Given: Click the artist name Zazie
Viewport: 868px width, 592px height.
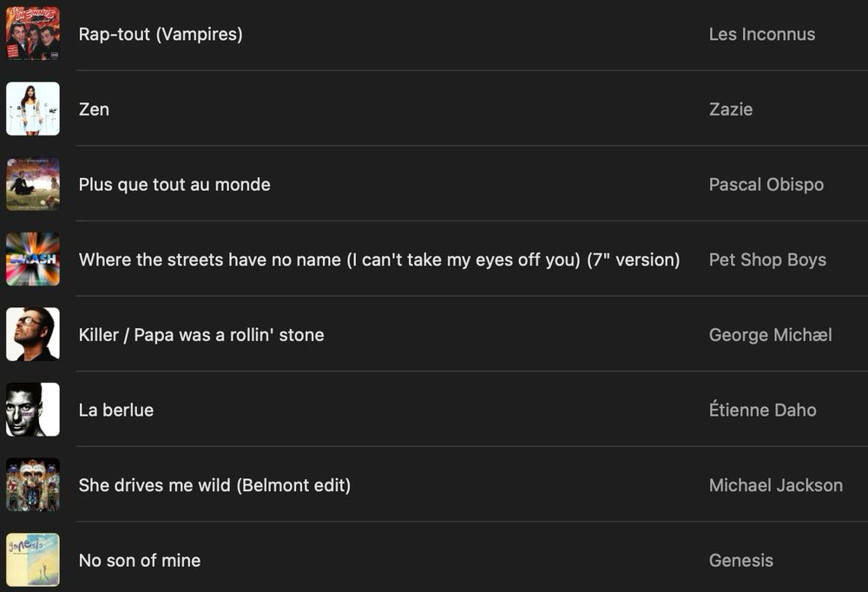Looking at the screenshot, I should 731,109.
